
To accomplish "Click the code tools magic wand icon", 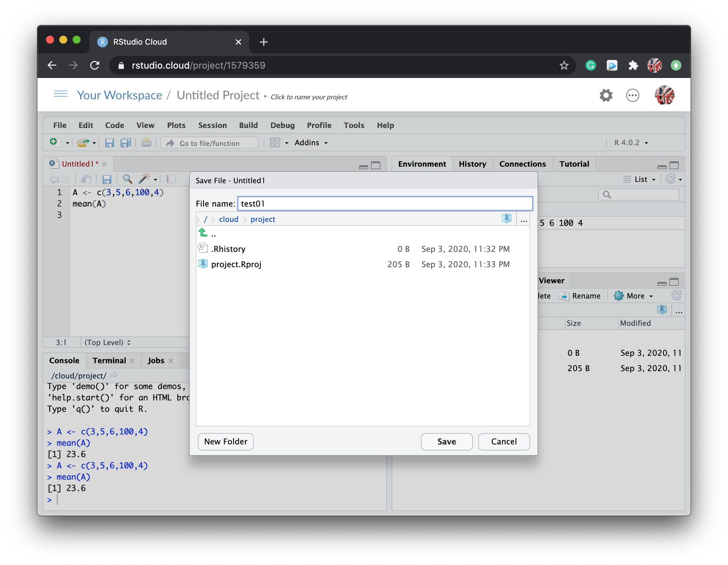I will click(x=144, y=179).
